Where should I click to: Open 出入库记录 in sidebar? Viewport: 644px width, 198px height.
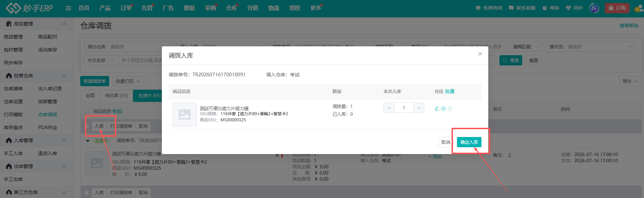click(50, 89)
